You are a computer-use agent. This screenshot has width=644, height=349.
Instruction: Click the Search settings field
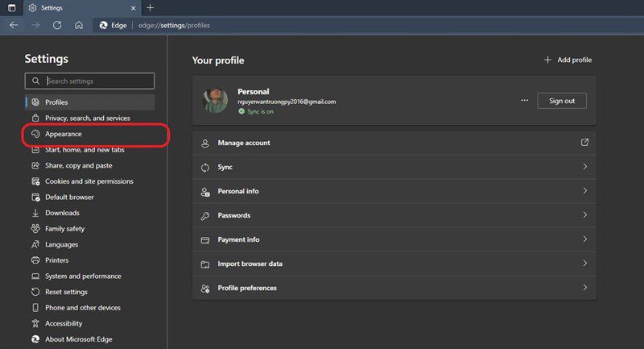[x=89, y=81]
